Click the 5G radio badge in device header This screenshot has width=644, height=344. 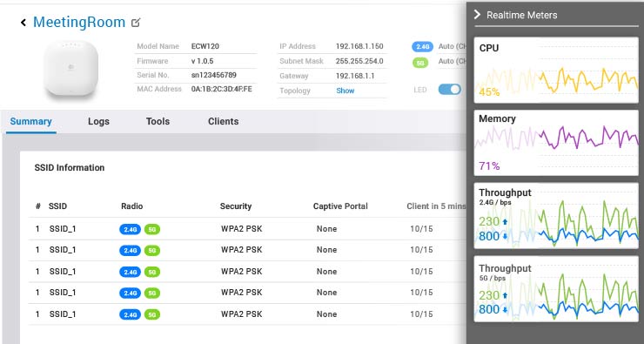(419, 63)
